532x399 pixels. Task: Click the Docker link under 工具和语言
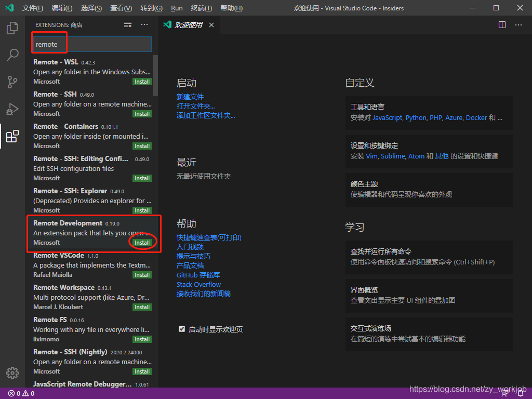tap(476, 118)
